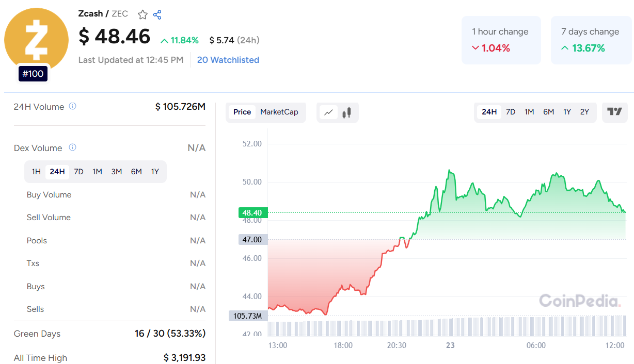
Task: Click the Sell Volume row label
Action: click(x=49, y=218)
